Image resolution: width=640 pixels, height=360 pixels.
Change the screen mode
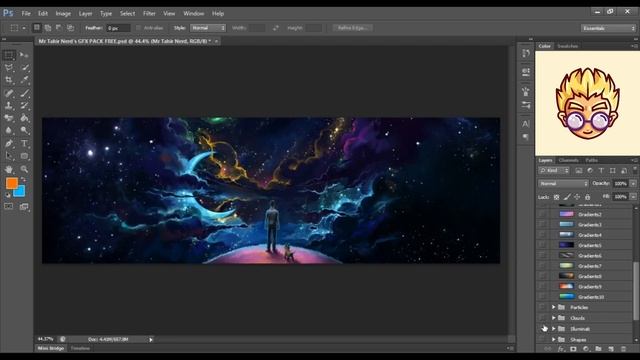click(x=24, y=207)
